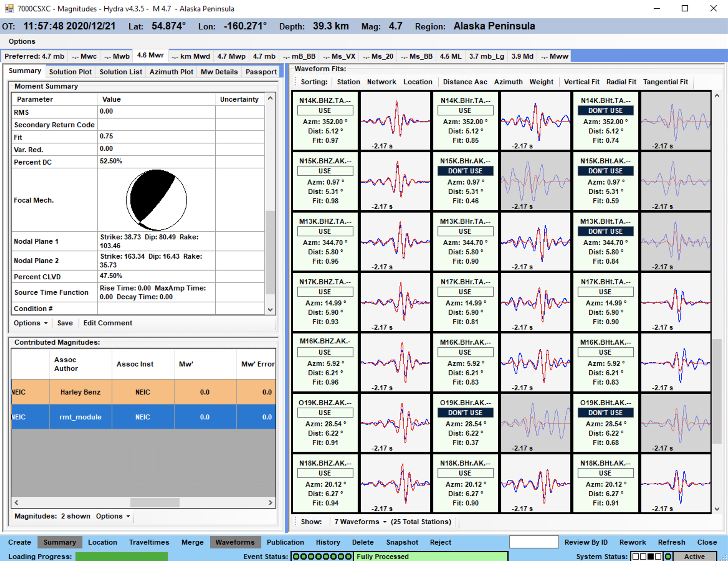Open the Mw Details tab
This screenshot has height=561, width=728.
coord(219,72)
